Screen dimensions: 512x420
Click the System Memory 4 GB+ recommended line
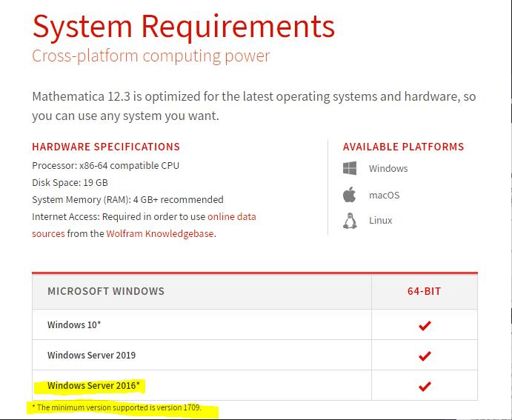tap(127, 199)
